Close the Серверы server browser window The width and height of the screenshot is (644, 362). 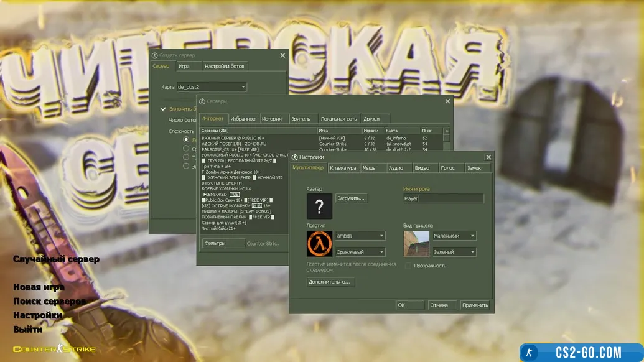tap(447, 101)
